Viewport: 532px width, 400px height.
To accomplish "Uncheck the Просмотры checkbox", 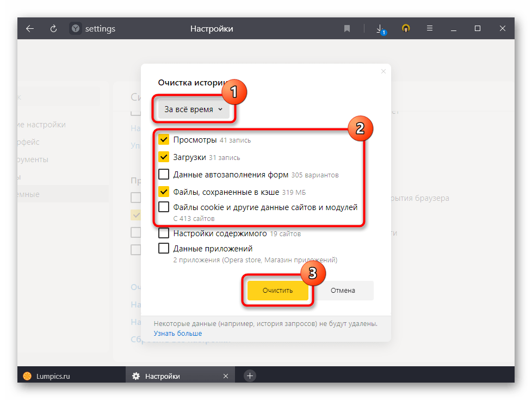I will pyautogui.click(x=164, y=140).
